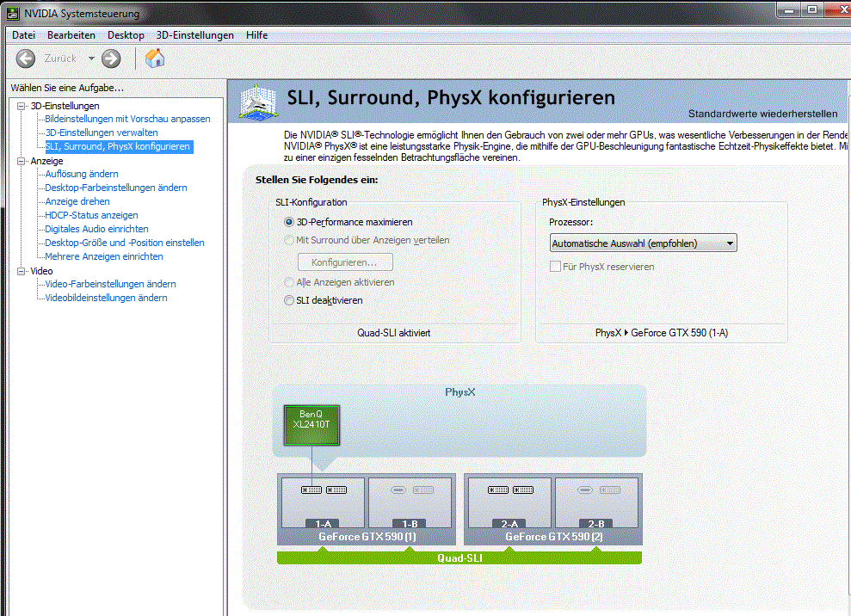Open Desktop-Größe und -Position einstellen
Screen dimensions: 851x616
(x=125, y=243)
